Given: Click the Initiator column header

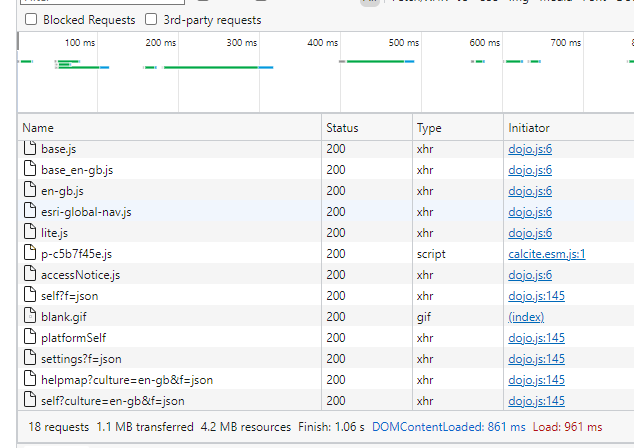Looking at the screenshot, I should pos(529,128).
